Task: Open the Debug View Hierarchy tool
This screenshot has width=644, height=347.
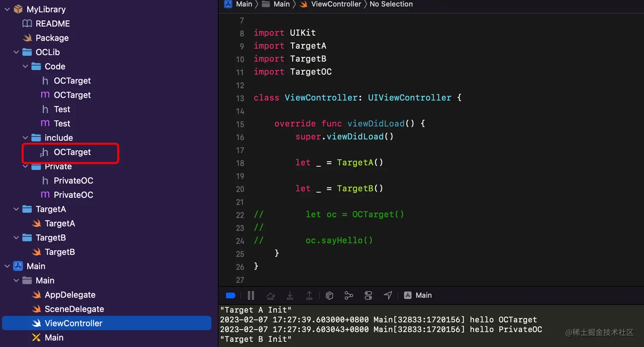Action: (x=329, y=295)
